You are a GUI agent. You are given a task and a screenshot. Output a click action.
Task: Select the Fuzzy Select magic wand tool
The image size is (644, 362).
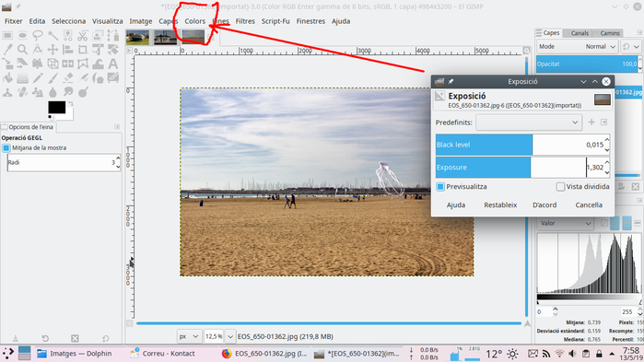[x=53, y=36]
